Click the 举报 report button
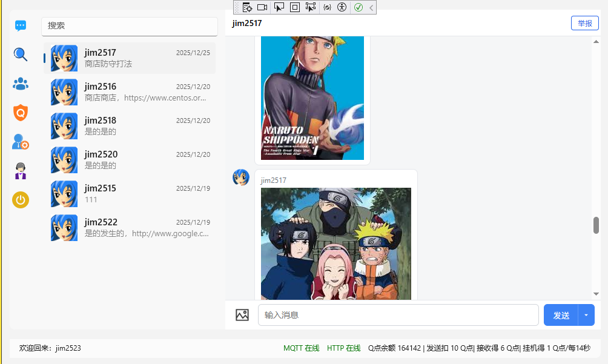This screenshot has width=608, height=364. [584, 23]
